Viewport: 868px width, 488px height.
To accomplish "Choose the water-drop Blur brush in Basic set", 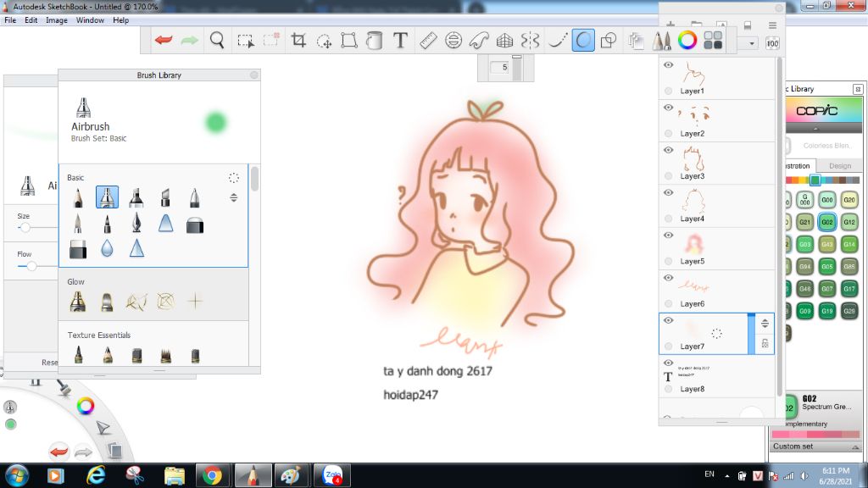I will [x=107, y=249].
